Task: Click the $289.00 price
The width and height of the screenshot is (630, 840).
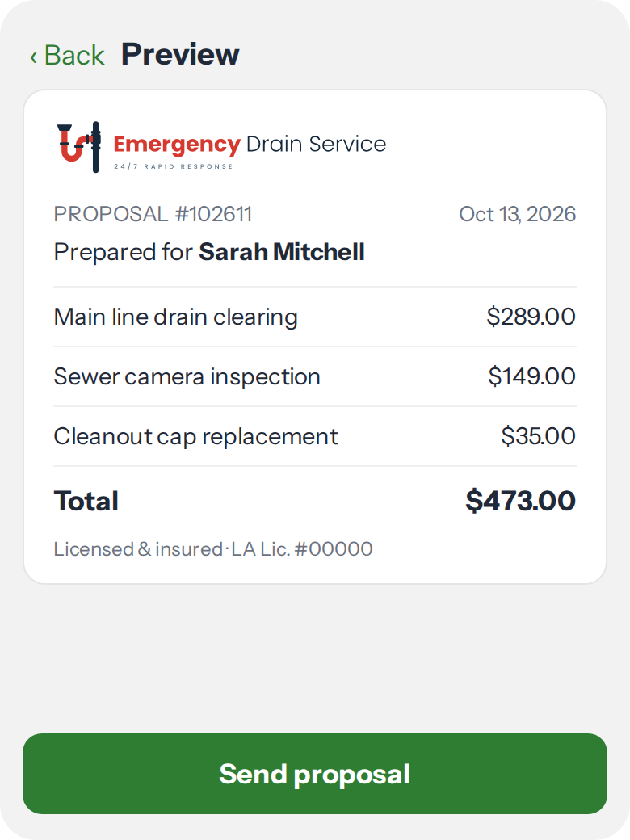Action: (x=531, y=317)
